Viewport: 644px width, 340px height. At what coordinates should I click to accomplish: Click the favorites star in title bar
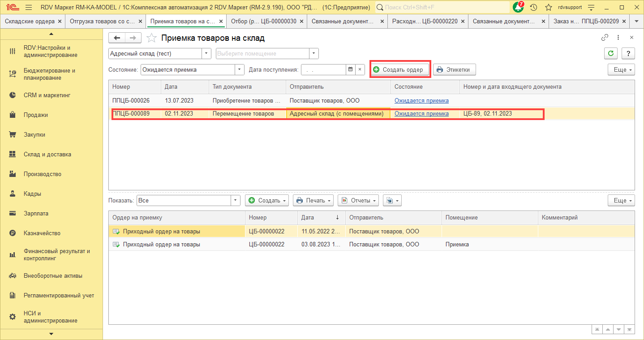[548, 8]
